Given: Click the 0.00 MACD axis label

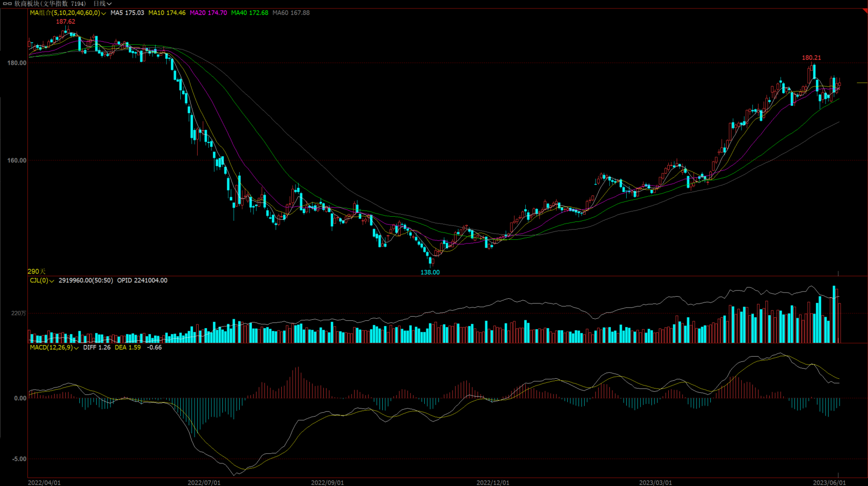Looking at the screenshot, I should tap(20, 399).
